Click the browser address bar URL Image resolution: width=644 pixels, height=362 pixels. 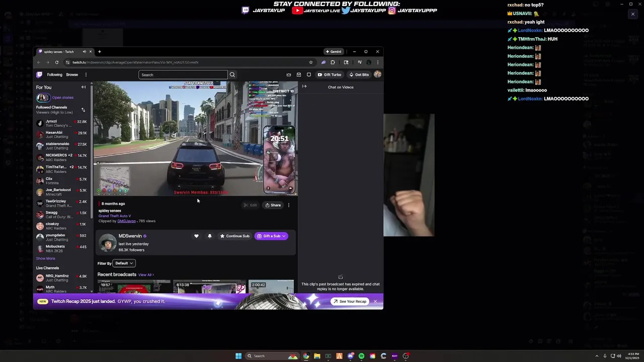pos(135,62)
